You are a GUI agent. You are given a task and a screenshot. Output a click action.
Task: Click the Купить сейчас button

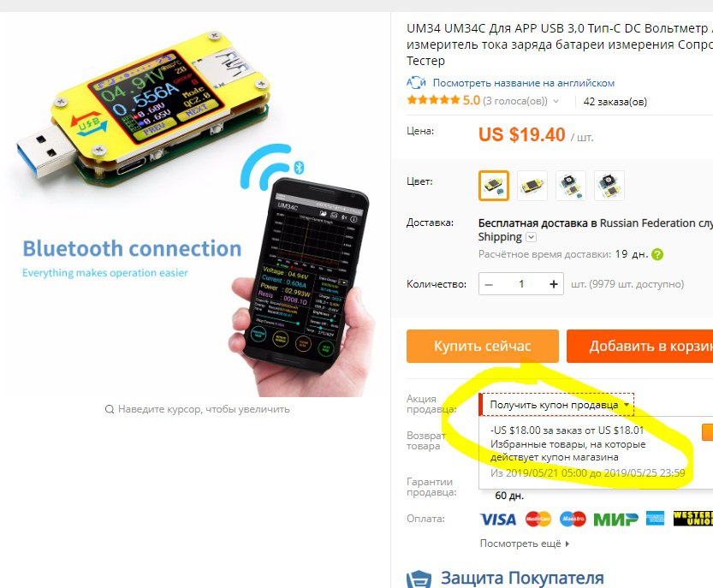point(483,346)
